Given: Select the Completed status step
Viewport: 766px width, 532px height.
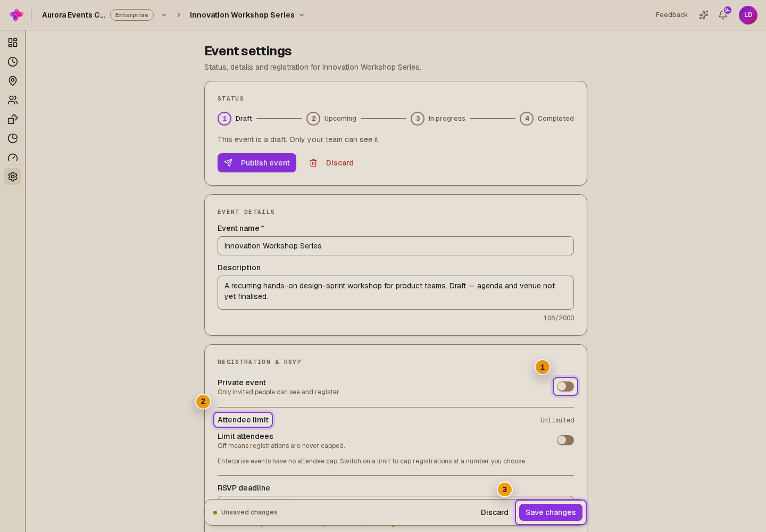Looking at the screenshot, I should pos(547,119).
